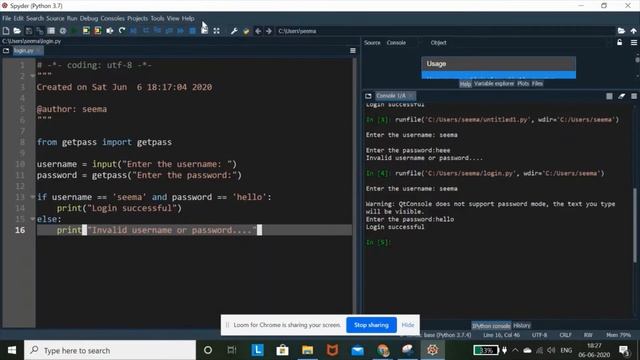Click the working directory path field
The image size is (640, 360).
pyautogui.click(x=445, y=31)
